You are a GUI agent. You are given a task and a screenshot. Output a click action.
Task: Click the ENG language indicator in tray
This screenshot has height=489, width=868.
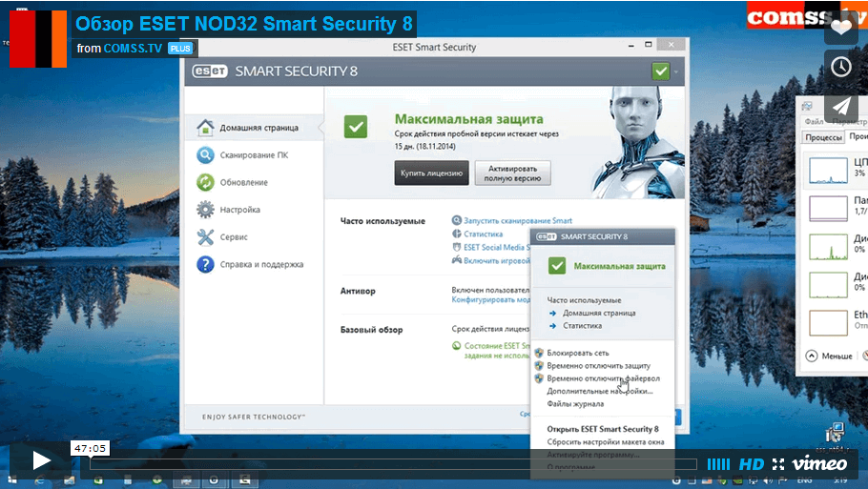pyautogui.click(x=804, y=480)
